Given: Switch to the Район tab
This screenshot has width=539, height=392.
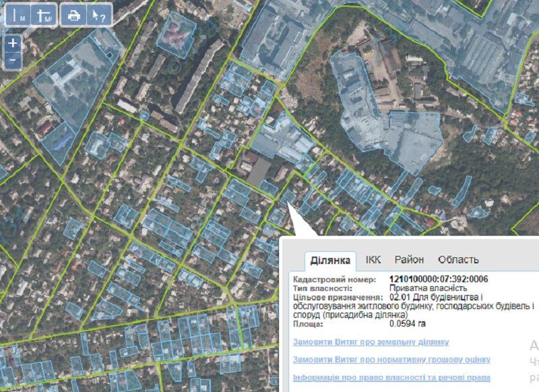Looking at the screenshot, I should [409, 259].
